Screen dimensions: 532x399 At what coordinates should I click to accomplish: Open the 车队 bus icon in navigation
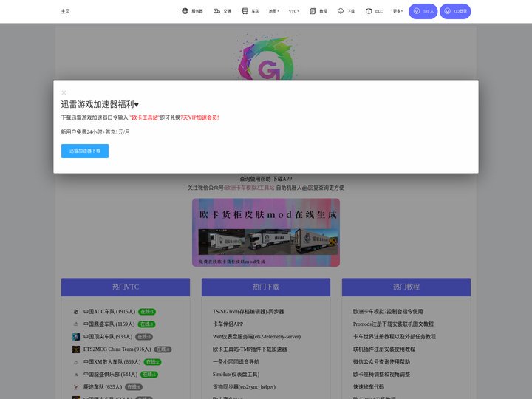click(245, 11)
